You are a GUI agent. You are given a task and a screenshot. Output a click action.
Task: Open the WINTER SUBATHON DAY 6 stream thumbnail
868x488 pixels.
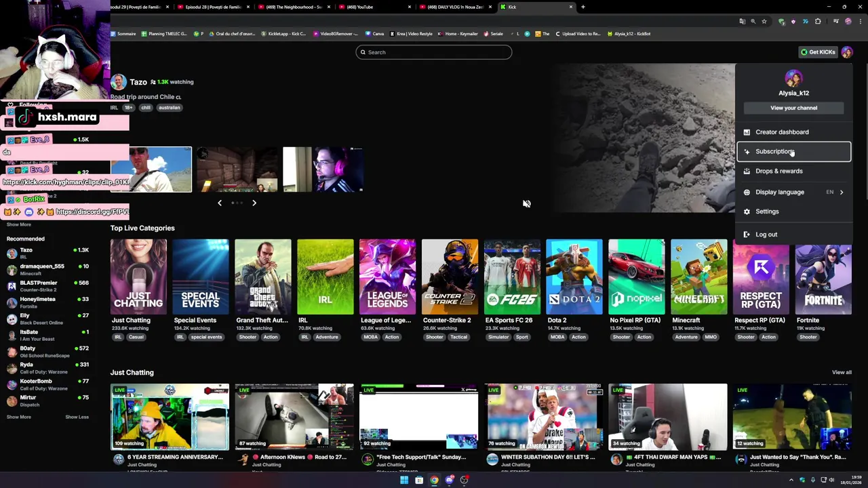[x=543, y=417]
